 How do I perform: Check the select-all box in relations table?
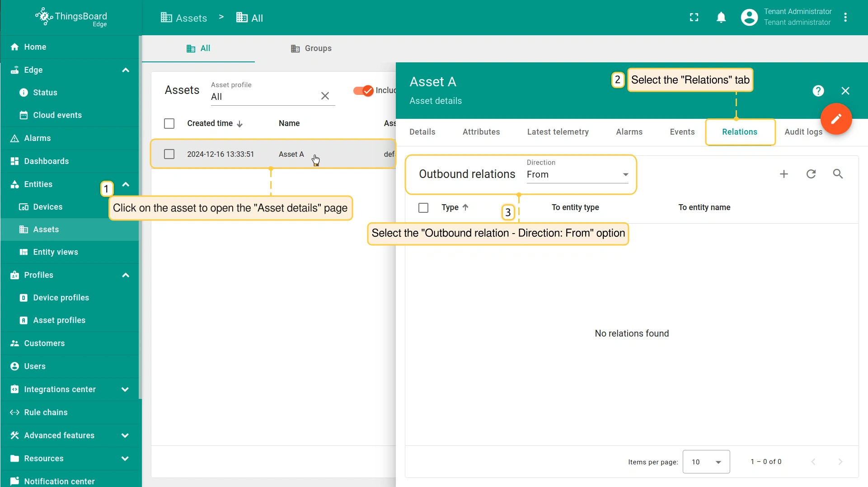[x=423, y=208]
